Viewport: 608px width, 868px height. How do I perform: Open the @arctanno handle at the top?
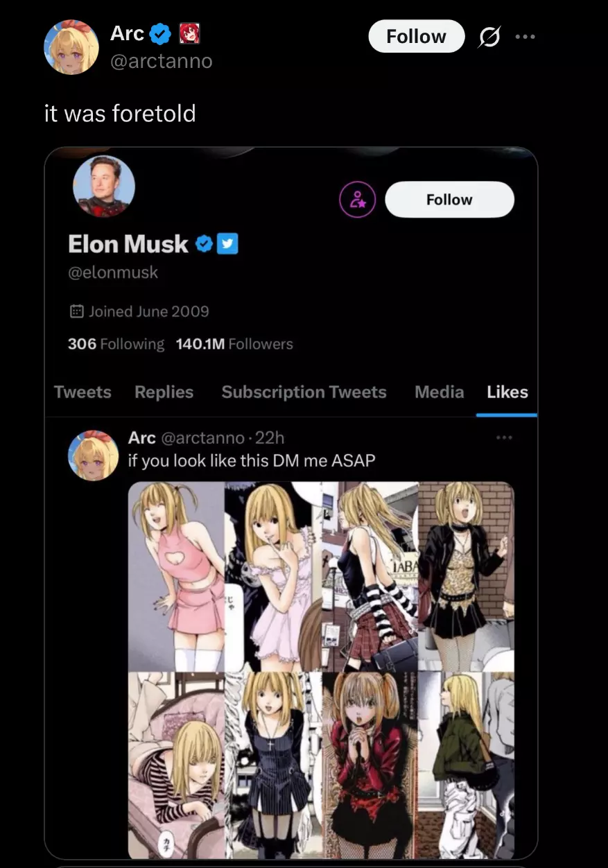point(162,61)
